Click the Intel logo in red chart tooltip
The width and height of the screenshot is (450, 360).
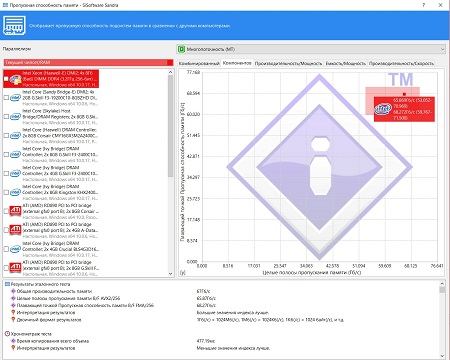383,109
